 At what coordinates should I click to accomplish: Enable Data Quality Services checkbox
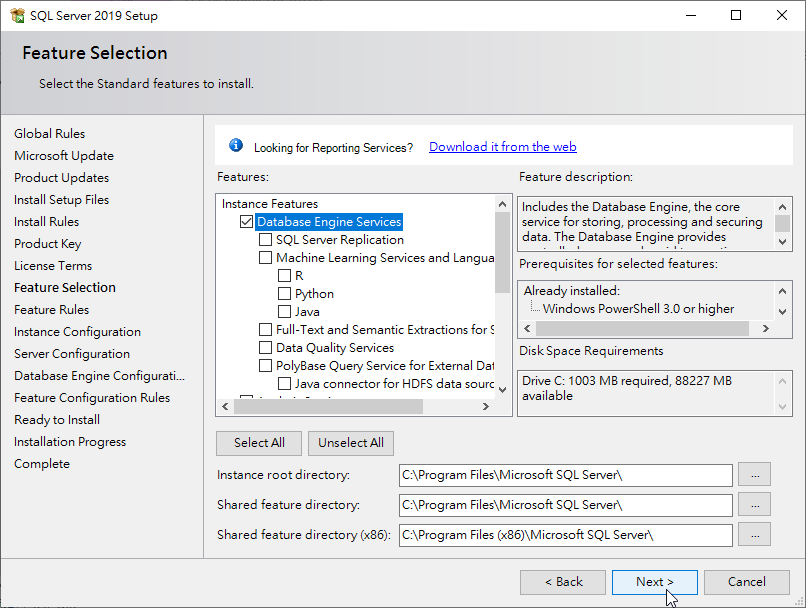pos(265,347)
